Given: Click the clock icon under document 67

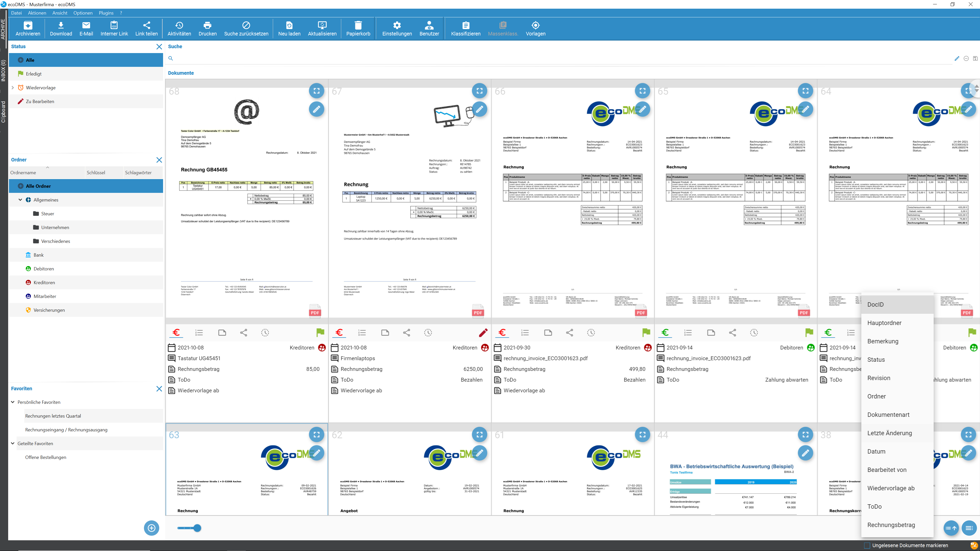Looking at the screenshot, I should [x=428, y=333].
